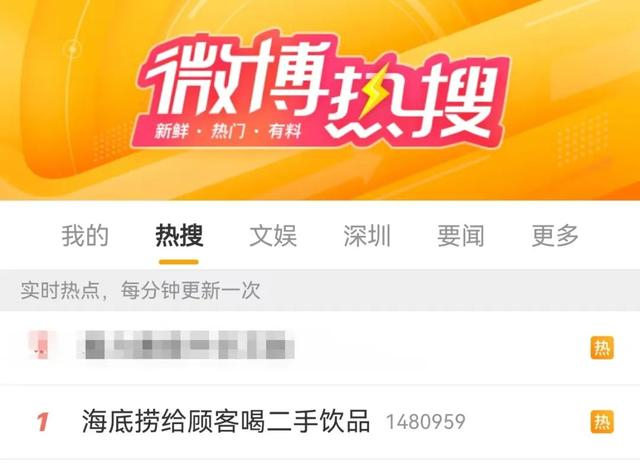Tap the 热 badge on pinned topic

click(602, 348)
